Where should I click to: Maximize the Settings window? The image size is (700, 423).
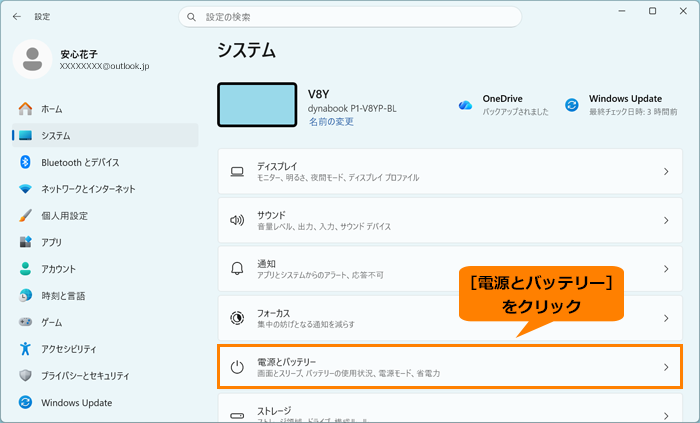[652, 11]
